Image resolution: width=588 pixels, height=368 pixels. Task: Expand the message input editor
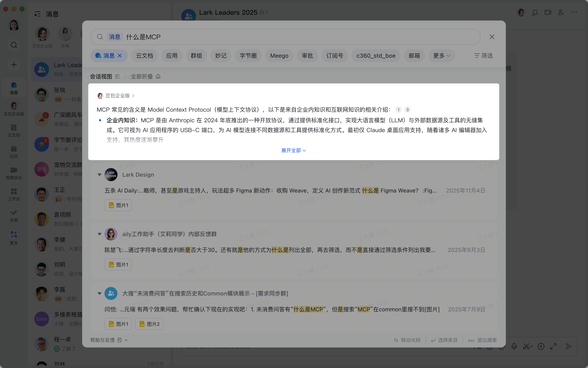tap(553, 346)
